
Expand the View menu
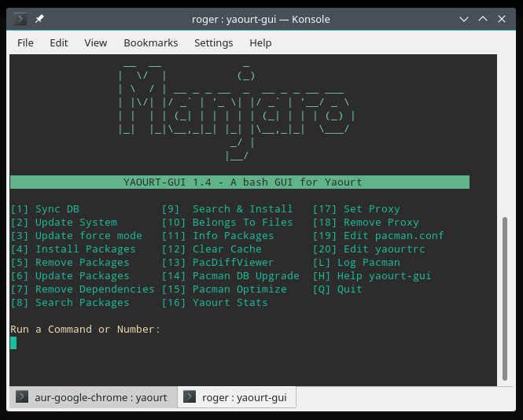pyautogui.click(x=95, y=42)
